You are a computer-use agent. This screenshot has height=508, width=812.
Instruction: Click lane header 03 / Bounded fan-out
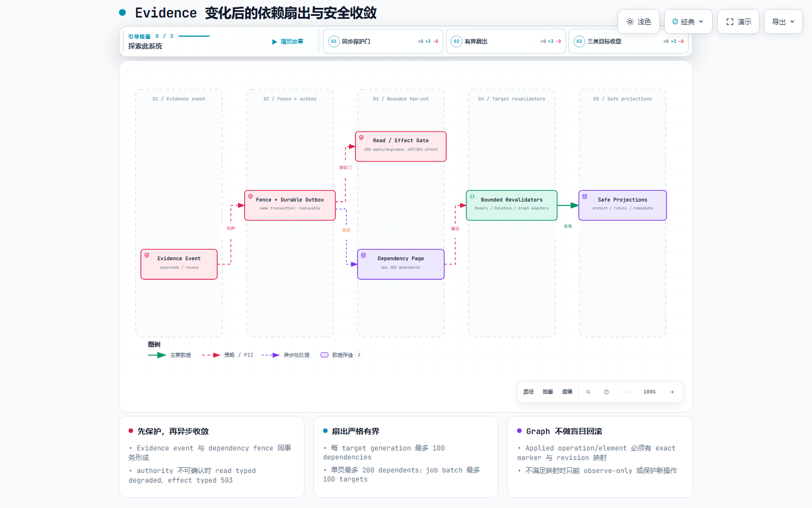pyautogui.click(x=401, y=99)
